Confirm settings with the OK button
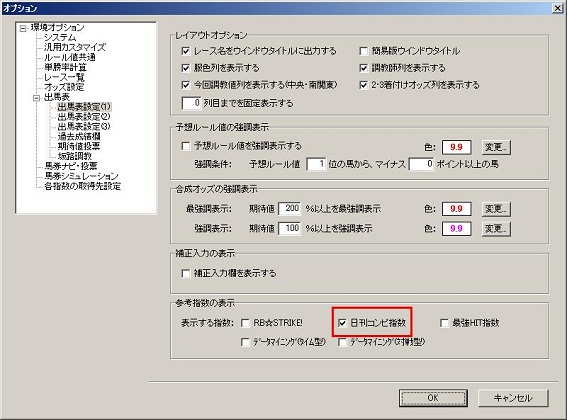The height and width of the screenshot is (420, 567). click(x=433, y=398)
